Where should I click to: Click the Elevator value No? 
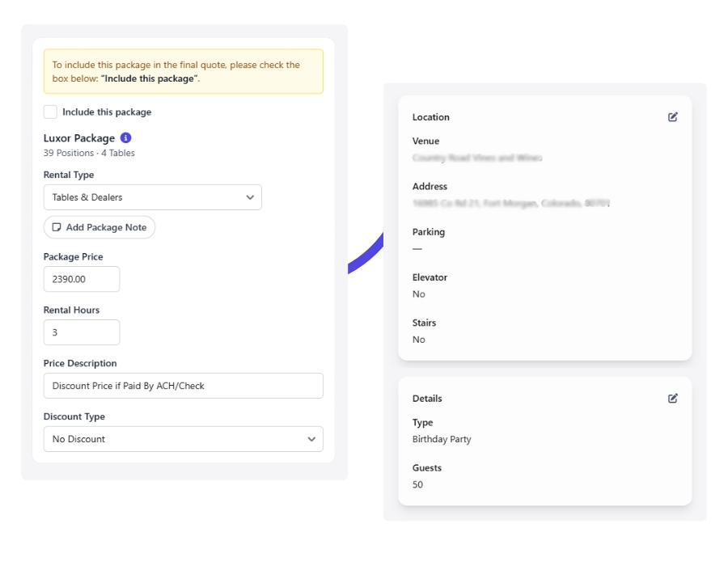pyautogui.click(x=418, y=294)
